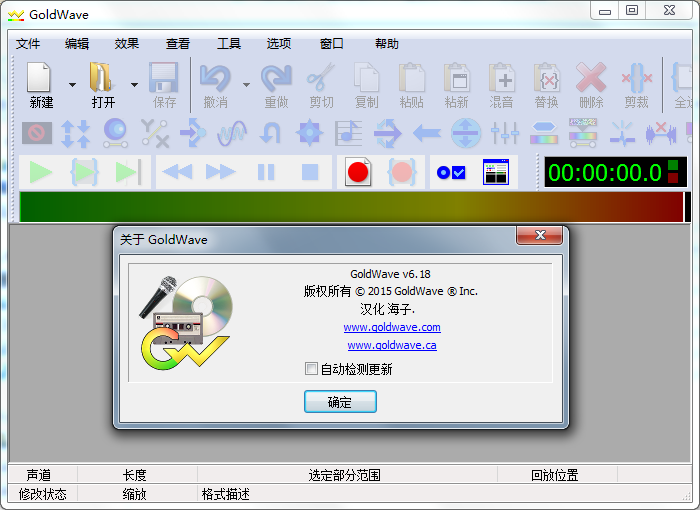Viewport: 700px width, 510px height.
Task: Open the www.goldwave.ca link
Action: point(392,345)
